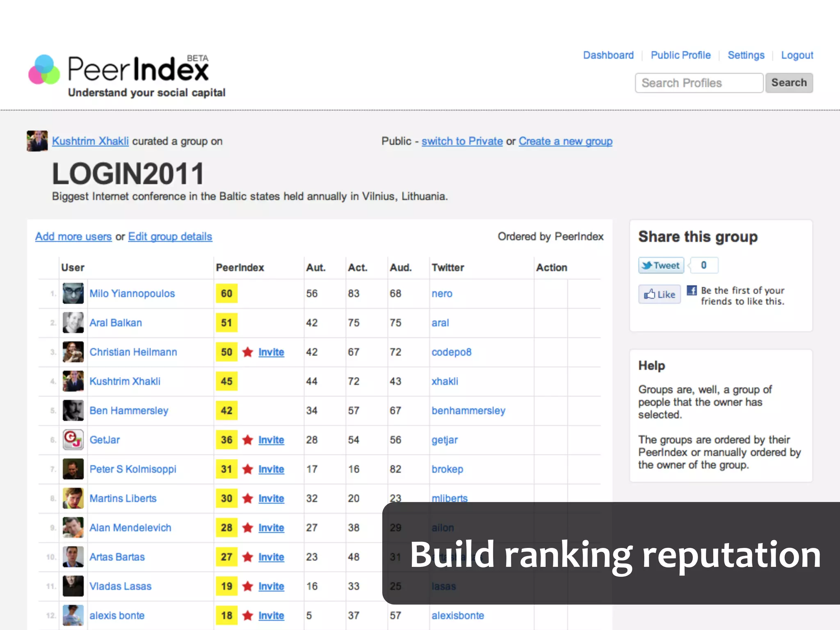This screenshot has width=840, height=630.
Task: Open Alan Mendelevich's avatar thumbnail
Action: click(x=73, y=527)
